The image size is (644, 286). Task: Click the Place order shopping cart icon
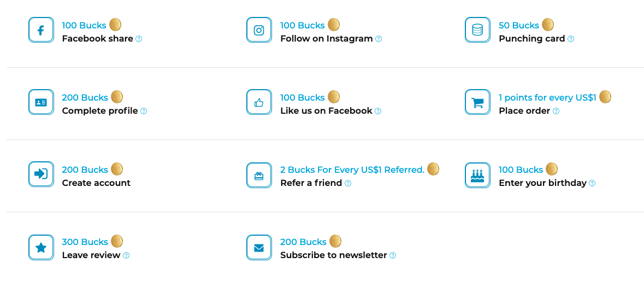pos(477,102)
